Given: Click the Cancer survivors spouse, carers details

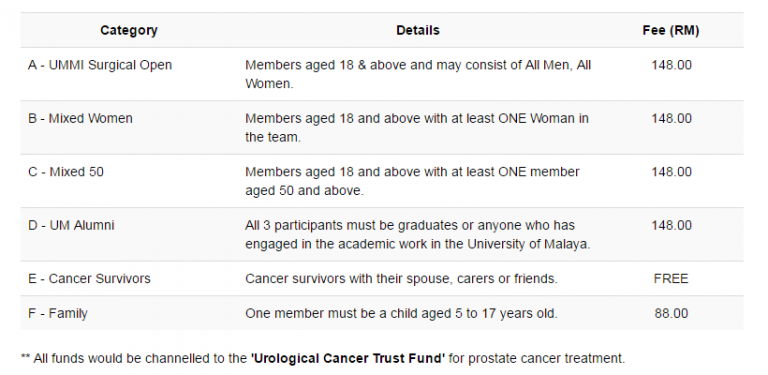Looking at the screenshot, I should click(401, 279).
